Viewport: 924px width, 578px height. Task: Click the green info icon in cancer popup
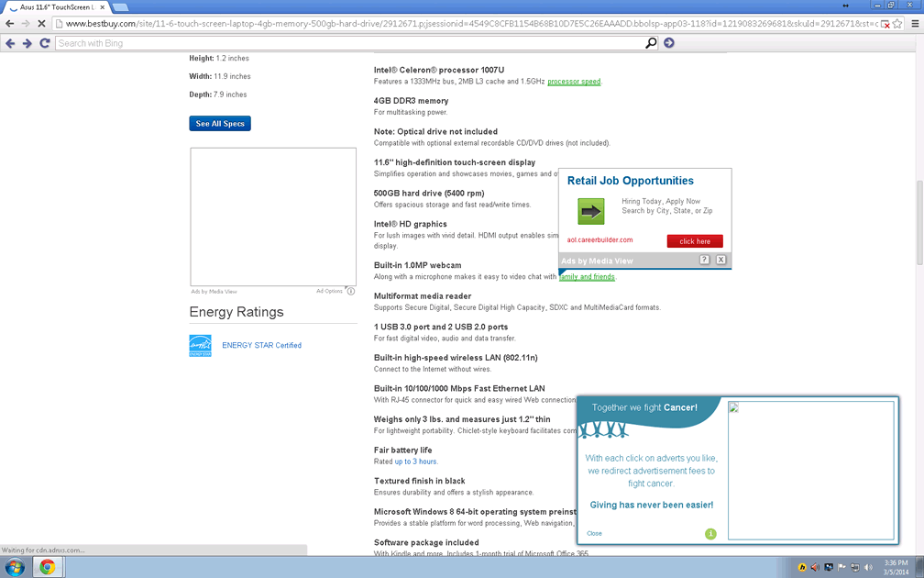tap(710, 534)
